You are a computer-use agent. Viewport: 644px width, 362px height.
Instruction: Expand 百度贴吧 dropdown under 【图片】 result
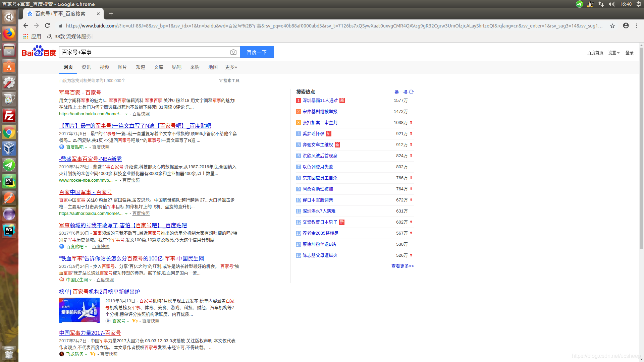(86, 147)
